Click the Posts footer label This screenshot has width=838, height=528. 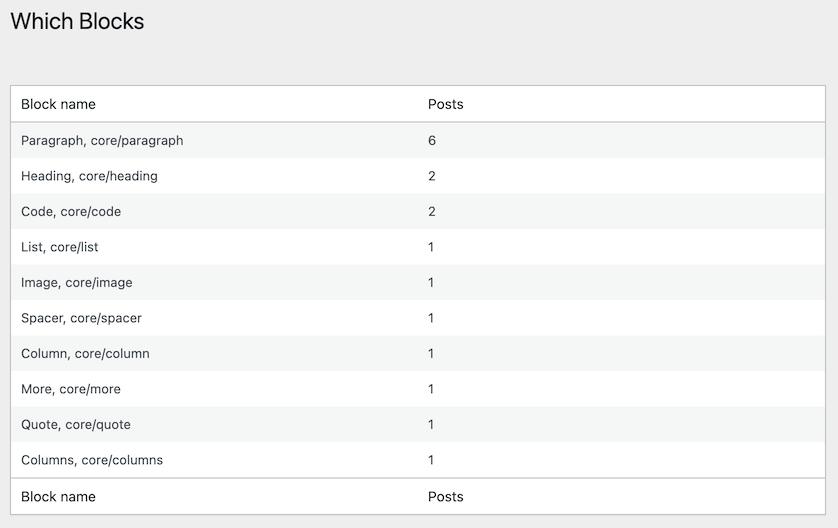click(x=445, y=496)
